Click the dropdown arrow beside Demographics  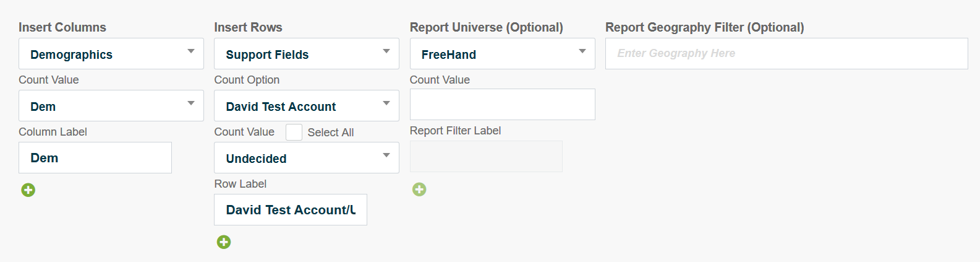click(191, 51)
